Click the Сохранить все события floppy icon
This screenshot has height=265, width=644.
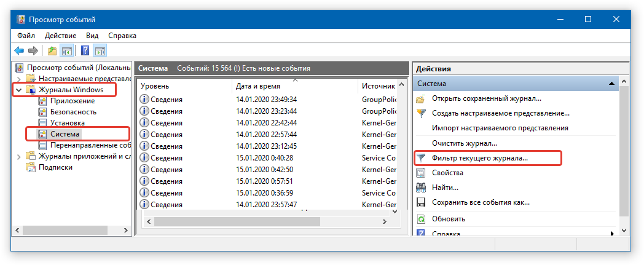(421, 202)
